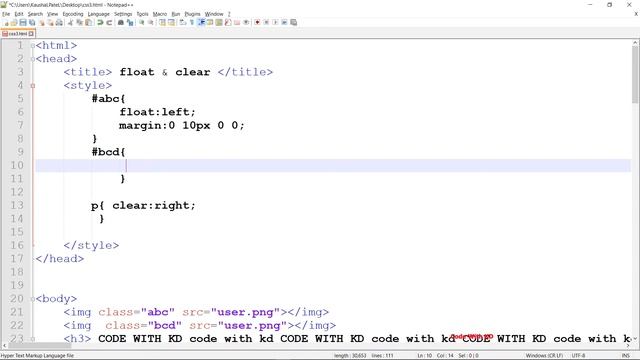Show the Document Map panel icon
Image resolution: width=640 pixels, height=360 pixels.
tap(219, 22)
